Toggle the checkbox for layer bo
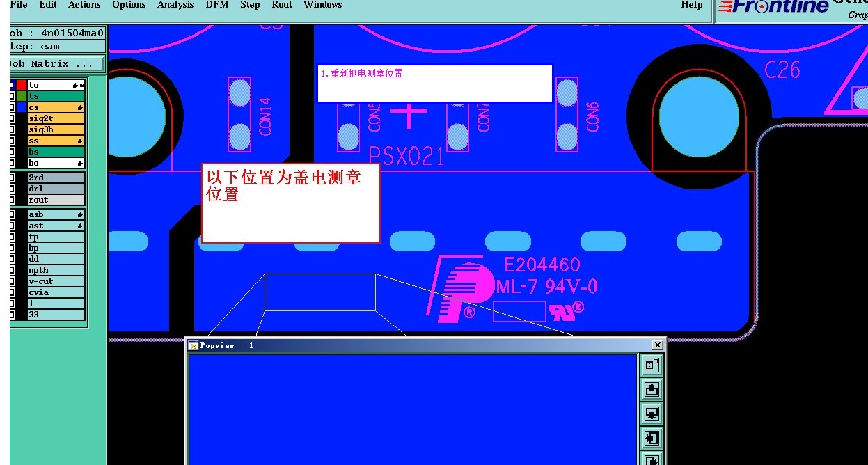The width and height of the screenshot is (868, 465). click(x=12, y=163)
